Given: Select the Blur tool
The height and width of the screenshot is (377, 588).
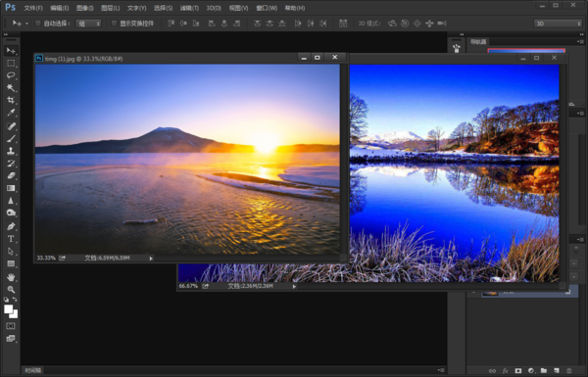Looking at the screenshot, I should click(11, 201).
